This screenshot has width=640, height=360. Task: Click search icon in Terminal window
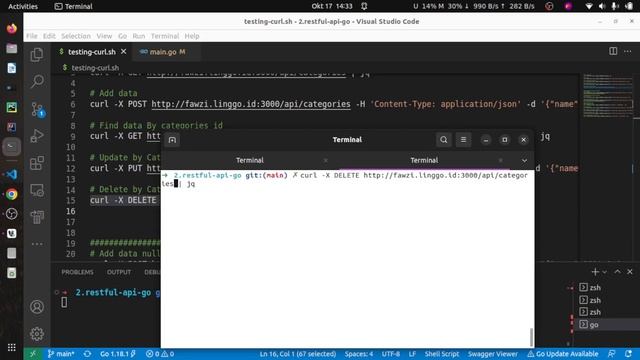(x=444, y=140)
